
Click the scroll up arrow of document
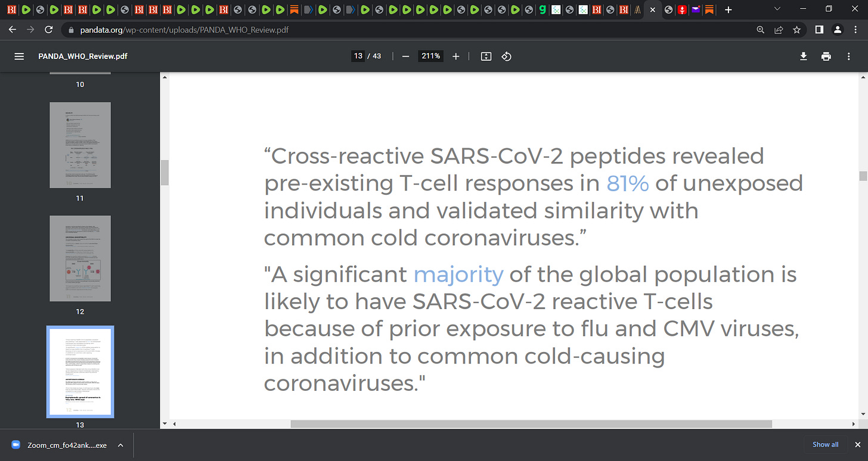863,77
